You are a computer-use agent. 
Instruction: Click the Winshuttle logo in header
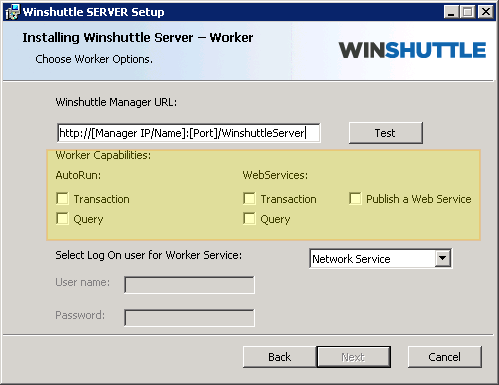412,50
